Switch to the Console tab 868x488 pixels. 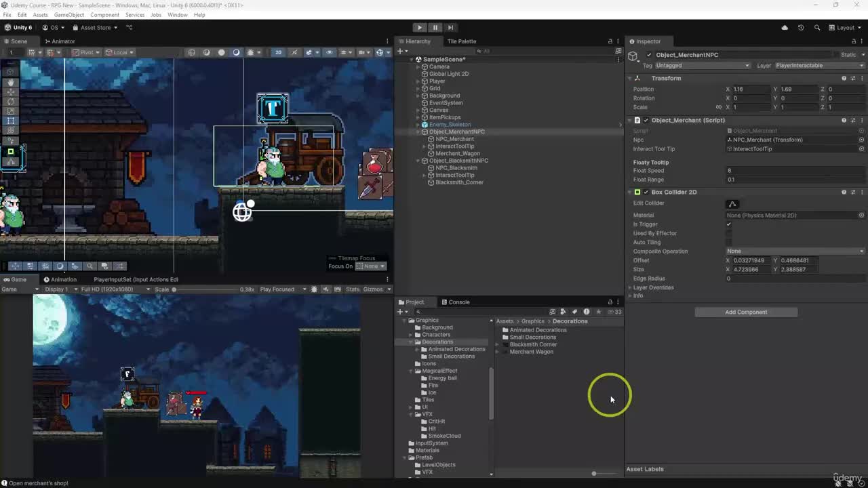coord(456,302)
